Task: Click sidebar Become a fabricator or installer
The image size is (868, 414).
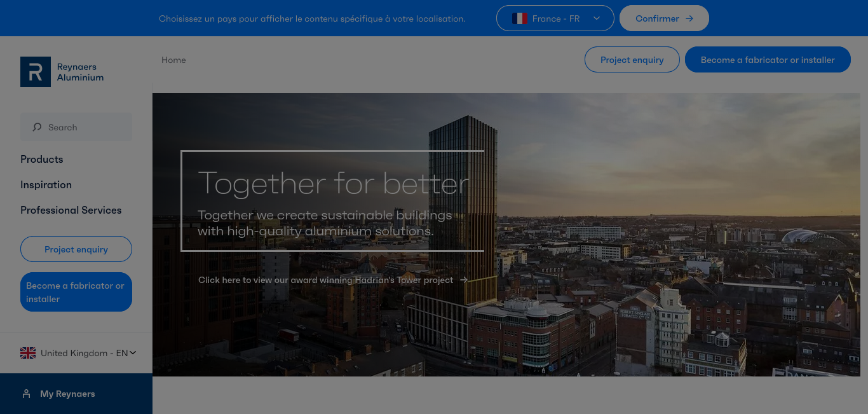Action: click(x=76, y=292)
